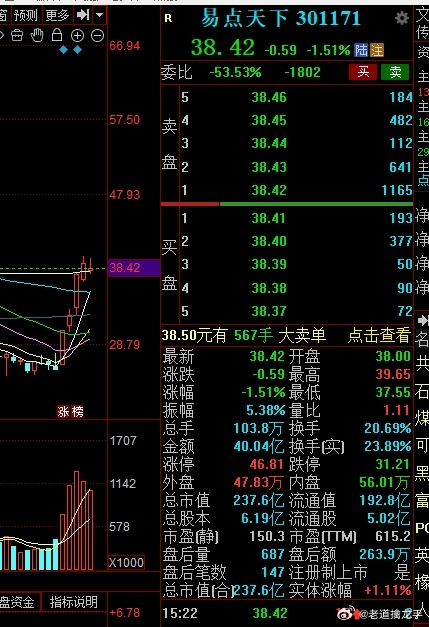Screen dimensions: 429x627
Task: Click the blue 陆 badge
Action: (x=361, y=50)
